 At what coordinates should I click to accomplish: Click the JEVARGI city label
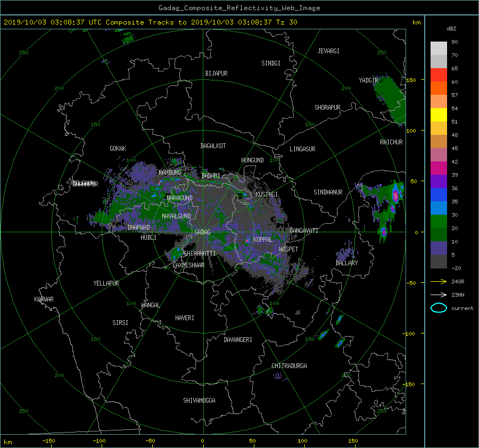coord(328,51)
